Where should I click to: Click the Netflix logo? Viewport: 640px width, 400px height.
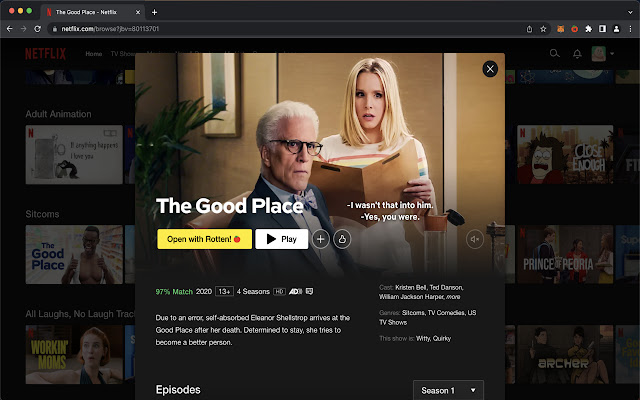(45, 53)
